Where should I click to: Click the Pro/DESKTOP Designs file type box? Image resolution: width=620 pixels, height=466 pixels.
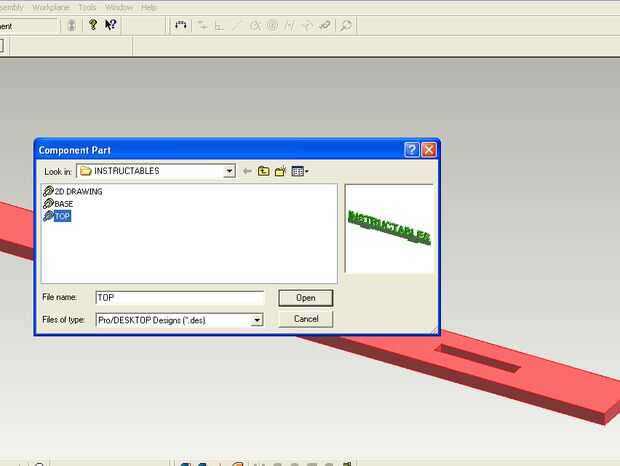click(x=180, y=320)
